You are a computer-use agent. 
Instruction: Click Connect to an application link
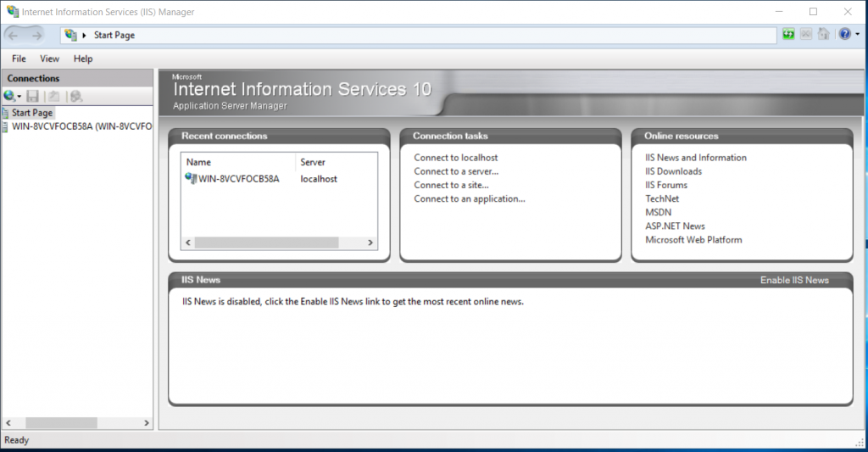coord(470,198)
